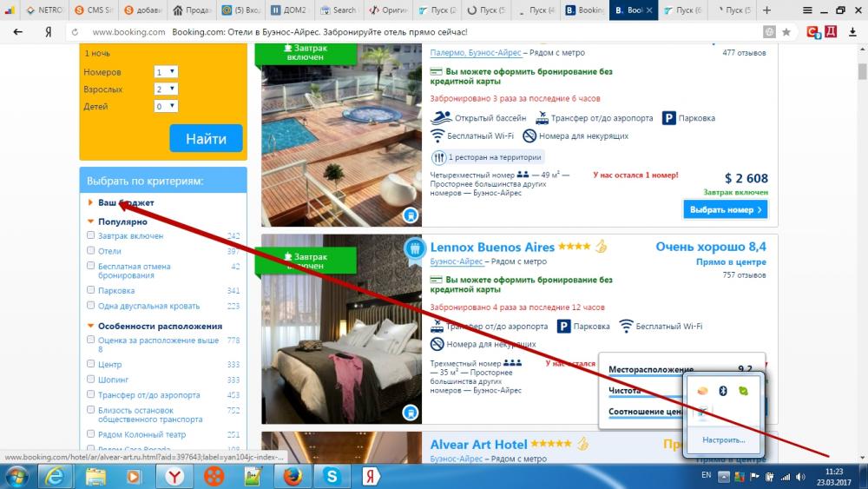Enable the 'Завтрак включен' filter checkbox
Viewport: 868px width, 489px height.
pyautogui.click(x=91, y=235)
